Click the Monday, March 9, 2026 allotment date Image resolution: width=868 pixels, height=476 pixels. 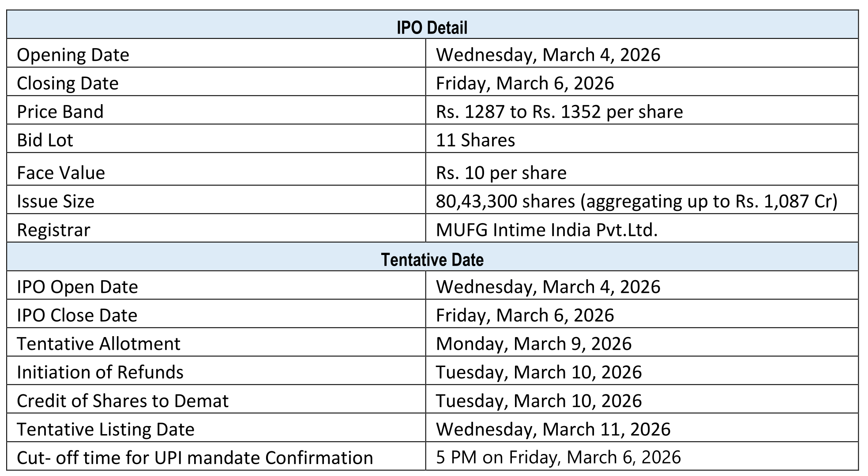point(534,344)
